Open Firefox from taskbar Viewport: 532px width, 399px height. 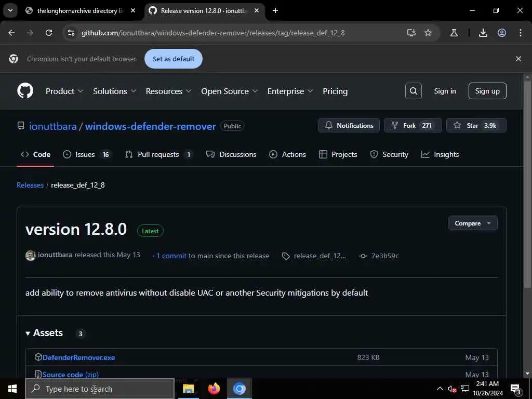point(214,389)
